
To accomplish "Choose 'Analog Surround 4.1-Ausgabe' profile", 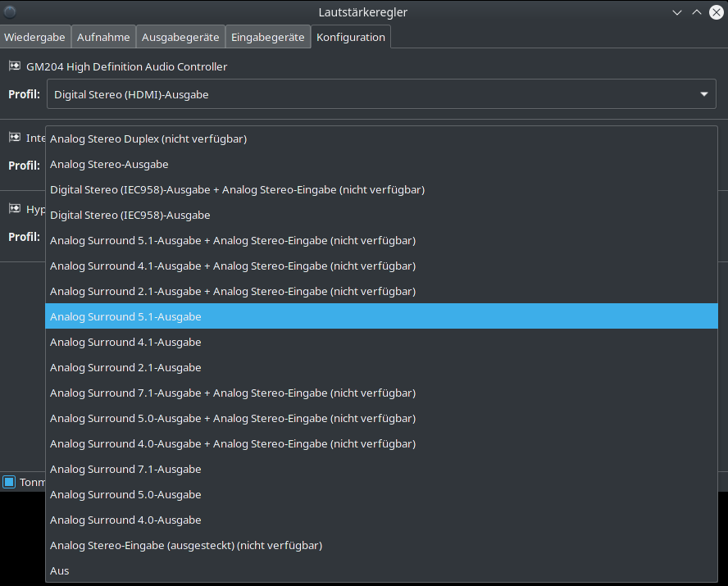I will (x=382, y=342).
